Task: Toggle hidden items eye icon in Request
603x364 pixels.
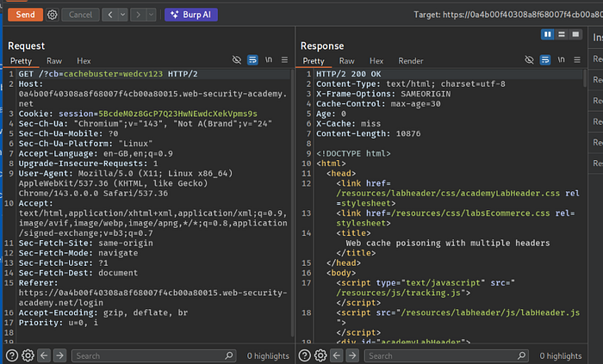Action: (237, 59)
